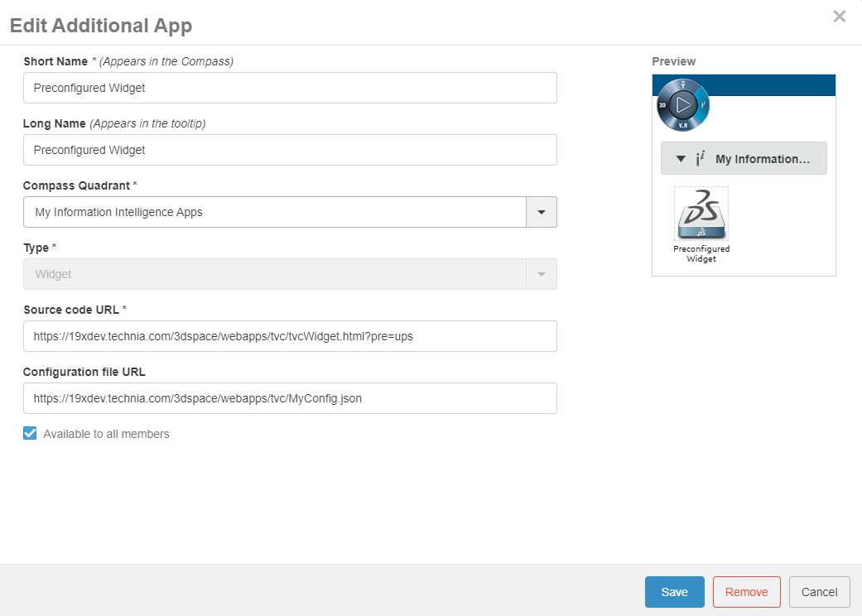Cancel editing the additional app
The image size is (862, 616).
819,592
